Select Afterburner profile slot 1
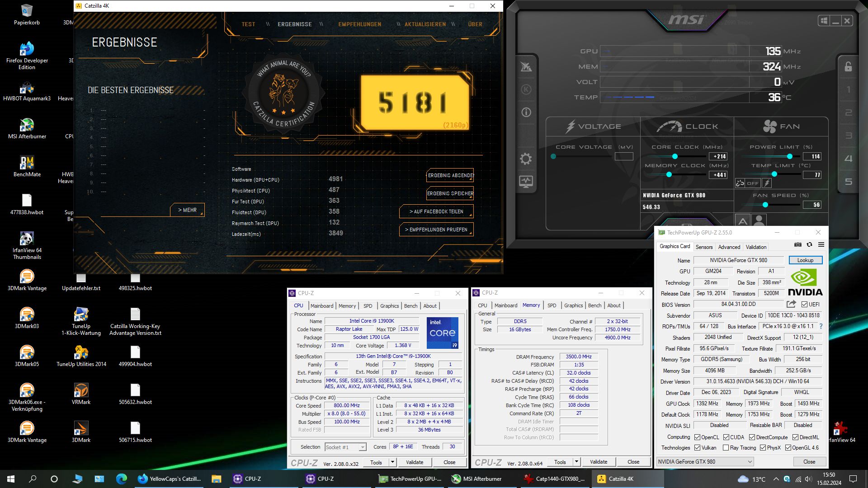 (x=849, y=89)
